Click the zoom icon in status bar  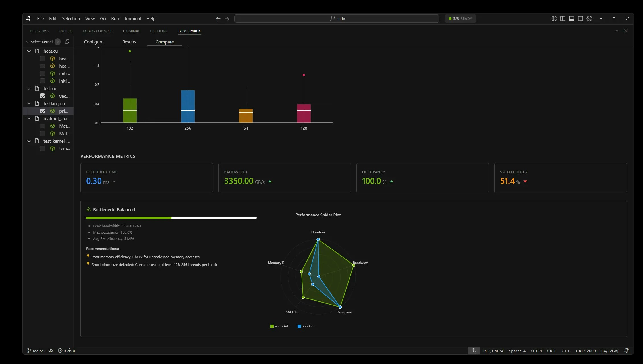click(x=474, y=351)
